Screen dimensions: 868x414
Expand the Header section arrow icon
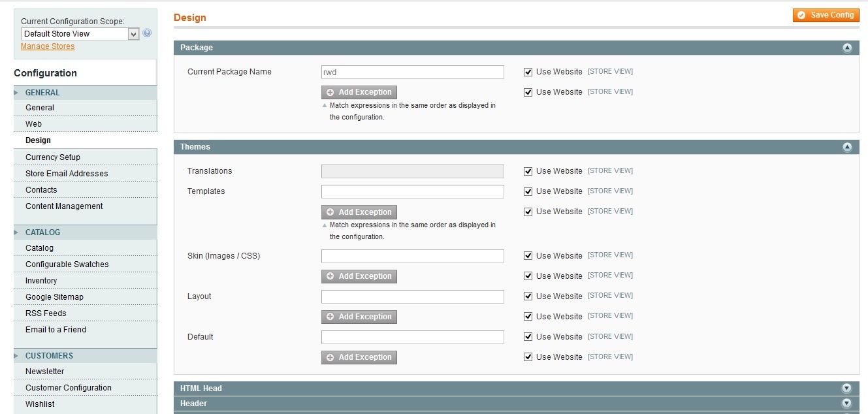(x=847, y=403)
